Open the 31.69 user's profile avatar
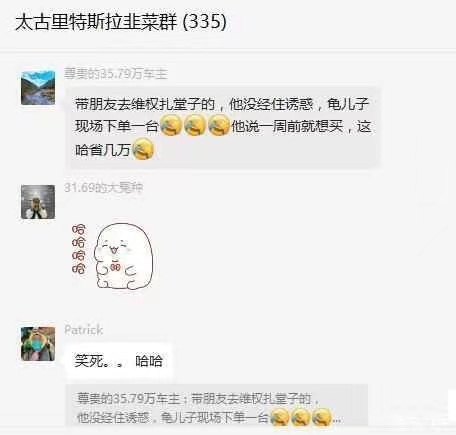456x435 pixels. point(38,202)
